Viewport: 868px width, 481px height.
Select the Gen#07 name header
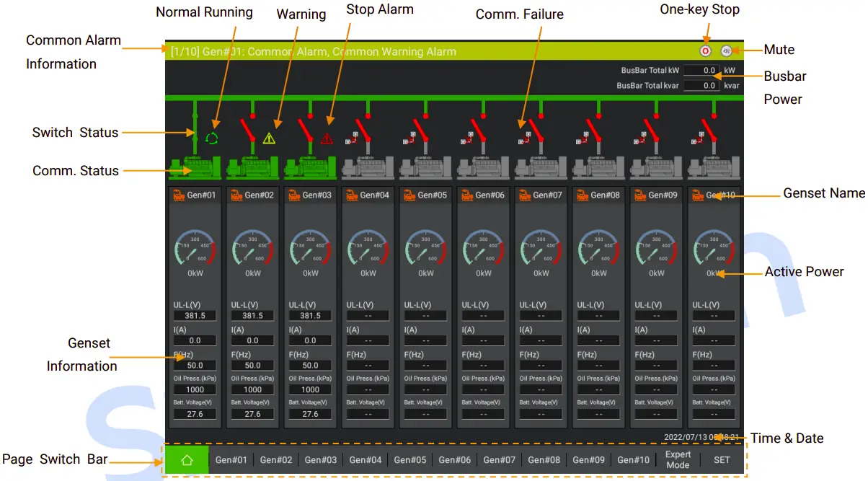click(x=541, y=195)
